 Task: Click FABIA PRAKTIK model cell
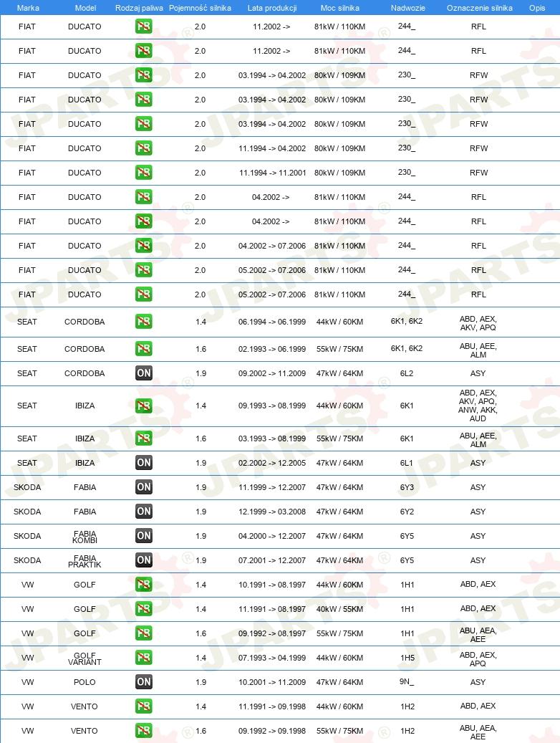click(x=85, y=562)
